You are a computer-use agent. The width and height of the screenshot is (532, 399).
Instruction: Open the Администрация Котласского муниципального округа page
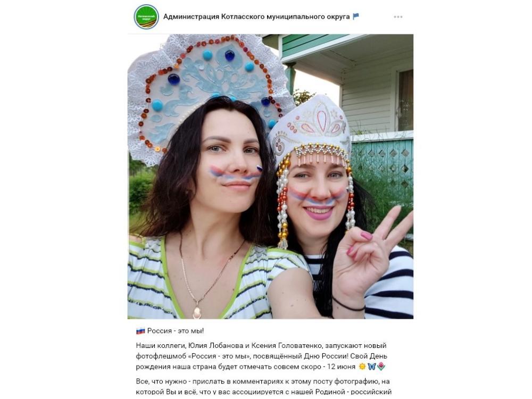[256, 16]
